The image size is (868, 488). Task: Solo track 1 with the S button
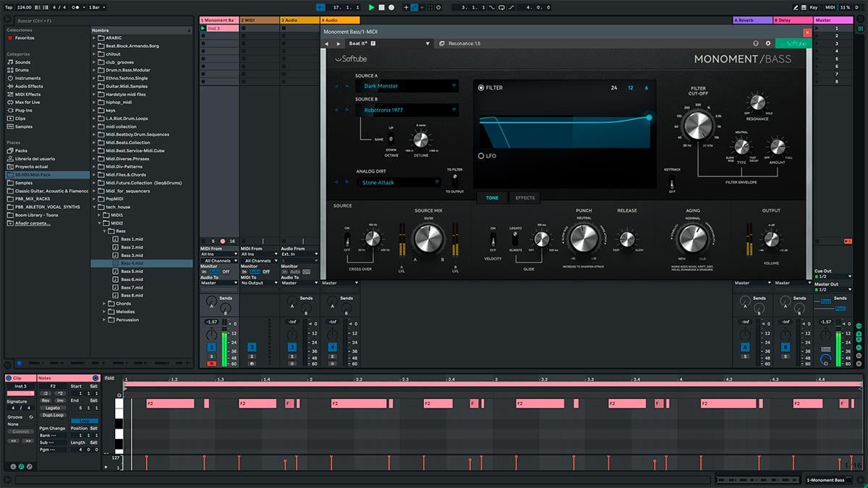coord(211,356)
